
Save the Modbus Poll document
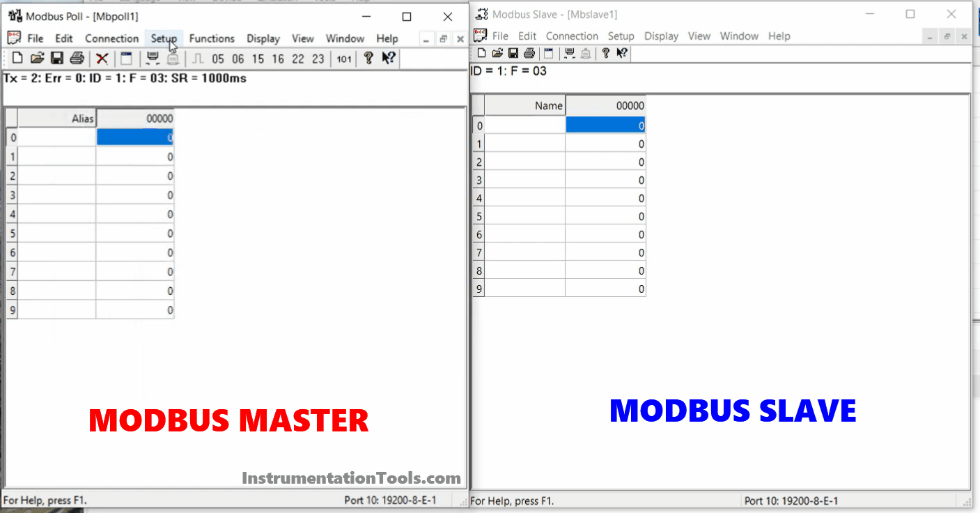(x=57, y=59)
